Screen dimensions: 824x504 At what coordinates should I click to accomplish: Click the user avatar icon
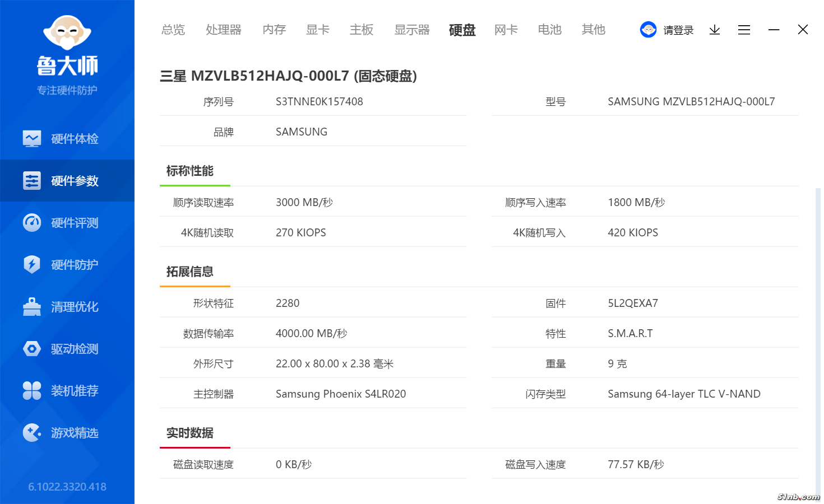648,30
